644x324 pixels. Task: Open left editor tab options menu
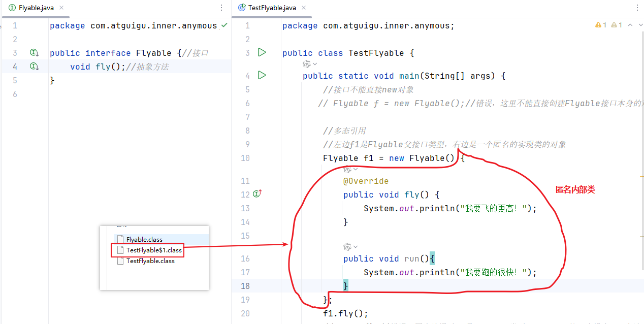[221, 8]
